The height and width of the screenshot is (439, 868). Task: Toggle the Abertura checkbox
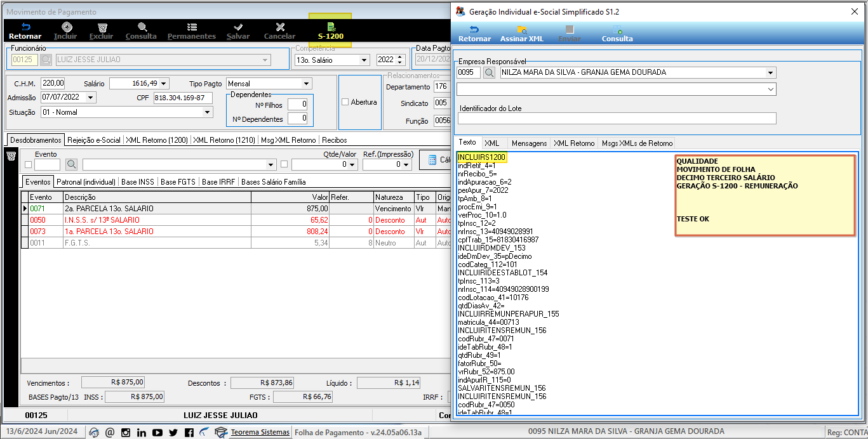pyautogui.click(x=345, y=102)
